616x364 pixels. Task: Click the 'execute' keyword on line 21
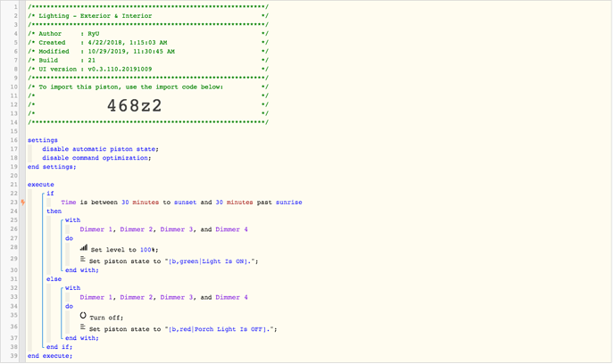[x=41, y=185]
